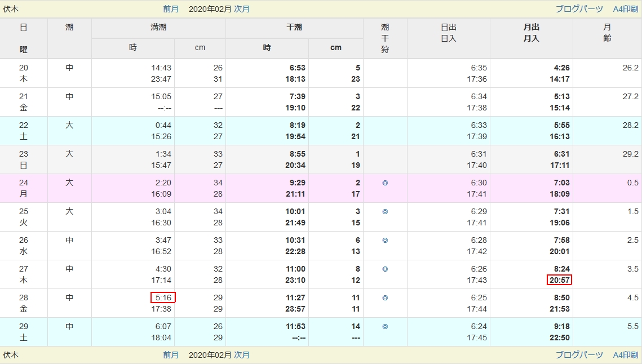The height and width of the screenshot is (364, 642).
Task: Click high tide time 0:44 on day 22
Action: (163, 125)
